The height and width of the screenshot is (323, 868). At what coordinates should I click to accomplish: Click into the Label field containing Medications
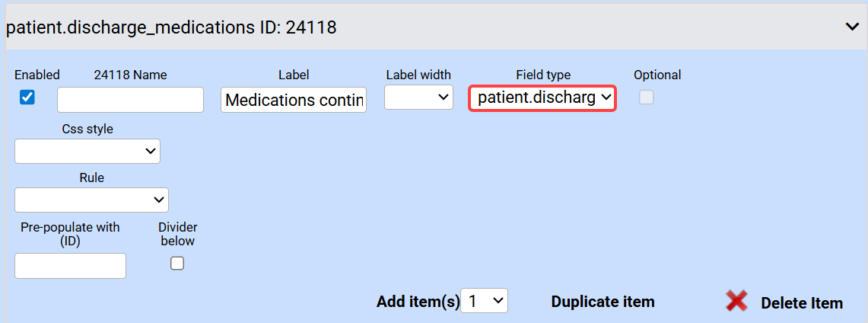pyautogui.click(x=294, y=100)
